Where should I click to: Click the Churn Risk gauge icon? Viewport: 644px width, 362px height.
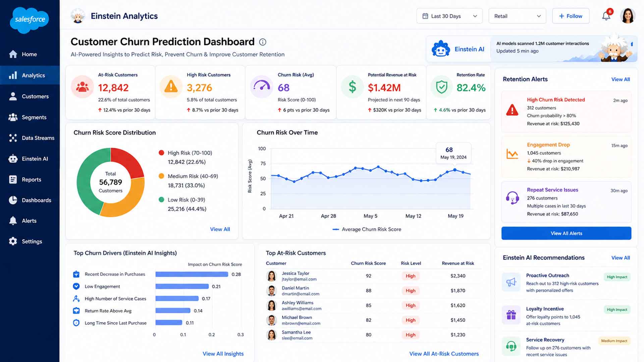click(x=262, y=87)
